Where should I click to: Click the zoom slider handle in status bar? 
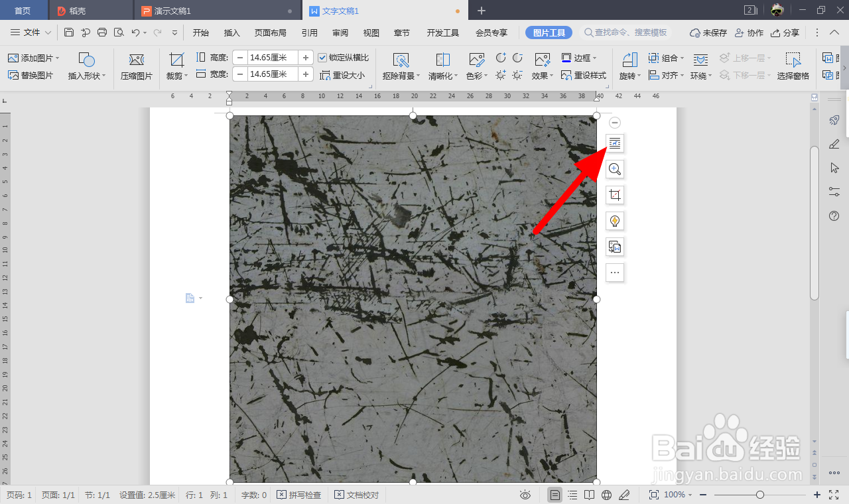pyautogui.click(x=760, y=495)
